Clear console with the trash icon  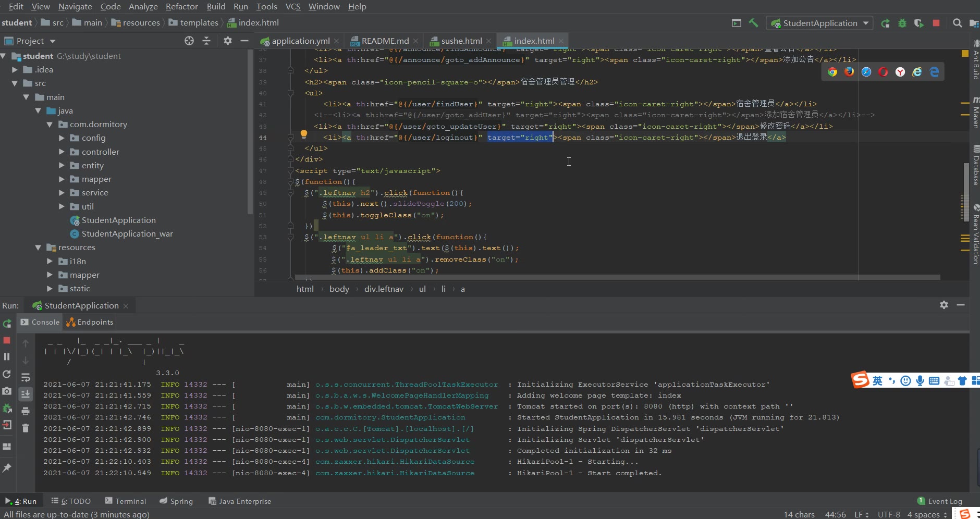coord(26,428)
